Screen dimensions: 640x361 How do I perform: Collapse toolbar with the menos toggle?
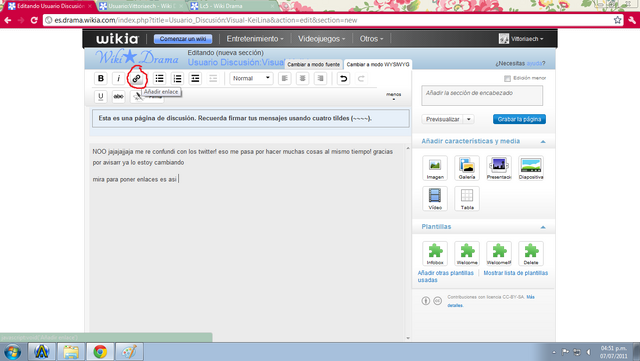tap(393, 96)
